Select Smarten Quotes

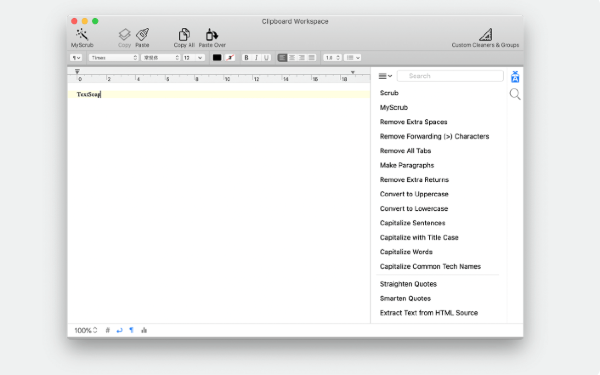pyautogui.click(x=405, y=298)
